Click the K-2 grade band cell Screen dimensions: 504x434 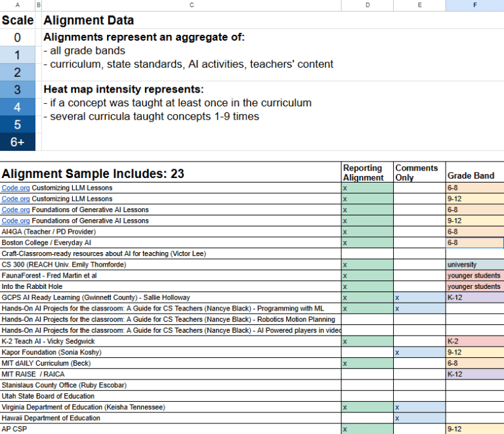pos(474,341)
